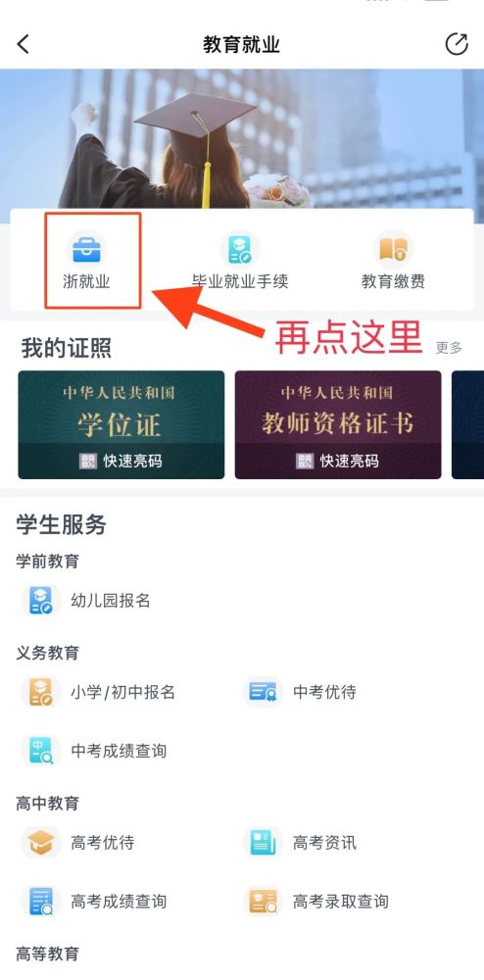
Task: Tap 快速亮码 on the 学位证 card
Action: point(121,462)
